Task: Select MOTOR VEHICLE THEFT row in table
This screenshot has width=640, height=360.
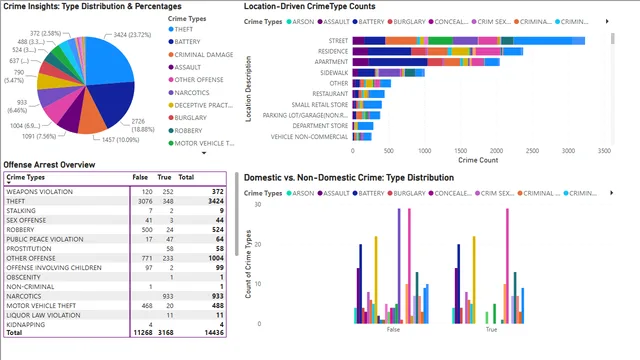Action: coord(115,305)
